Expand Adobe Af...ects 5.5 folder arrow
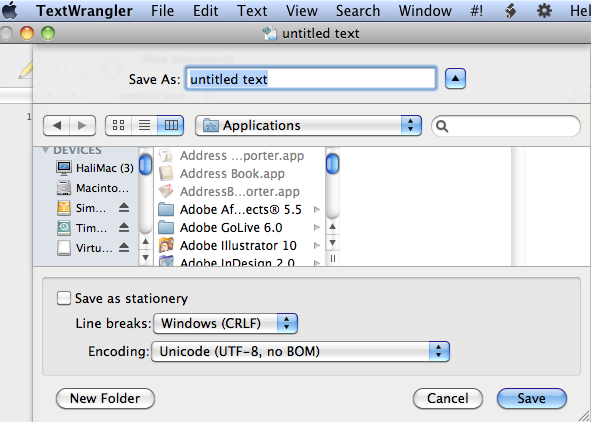 coord(317,209)
